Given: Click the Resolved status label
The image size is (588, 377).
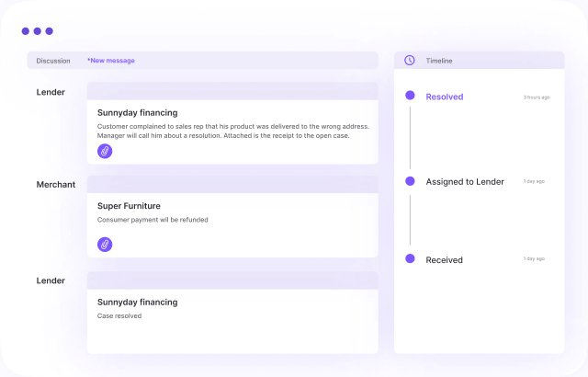Looking at the screenshot, I should click(x=445, y=97).
